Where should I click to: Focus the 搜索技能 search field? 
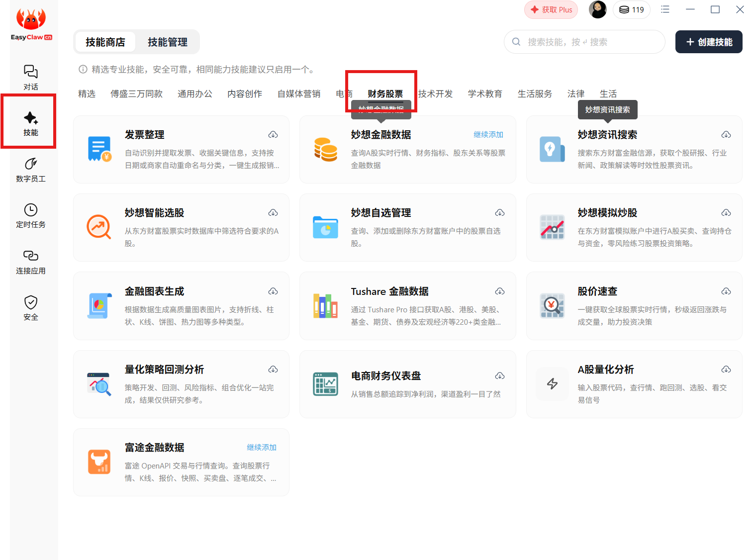(x=584, y=42)
